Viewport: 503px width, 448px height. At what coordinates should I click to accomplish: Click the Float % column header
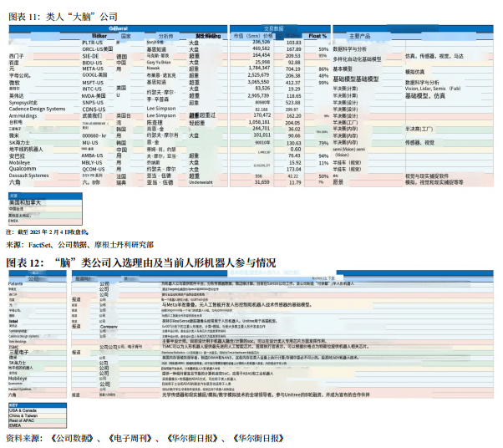[318, 36]
